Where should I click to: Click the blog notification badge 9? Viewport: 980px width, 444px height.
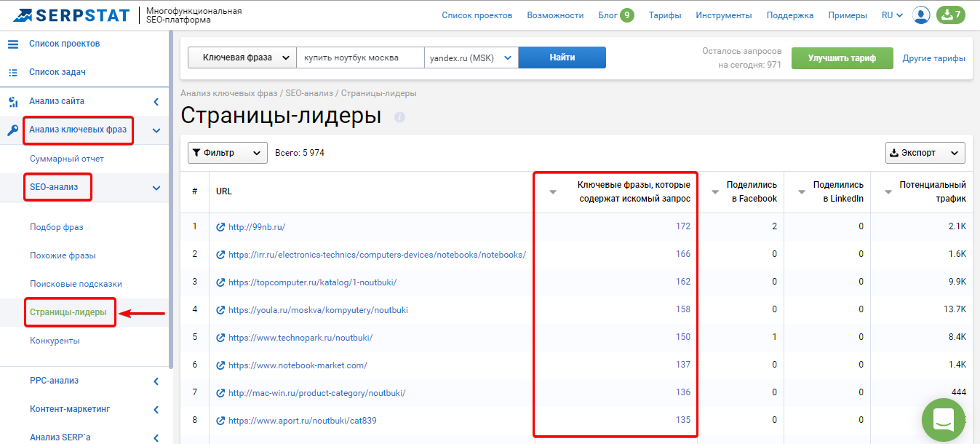[627, 15]
